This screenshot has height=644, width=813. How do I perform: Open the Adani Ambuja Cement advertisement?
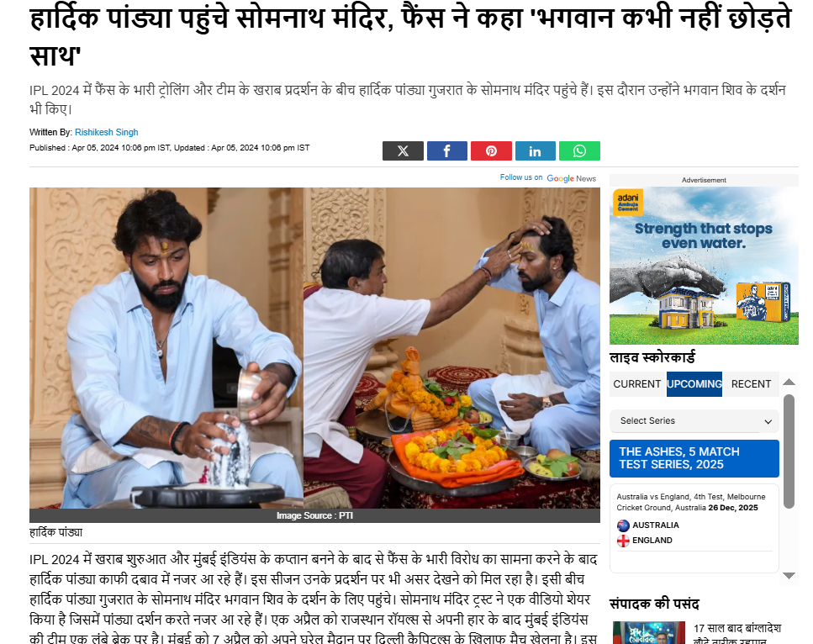(x=704, y=266)
